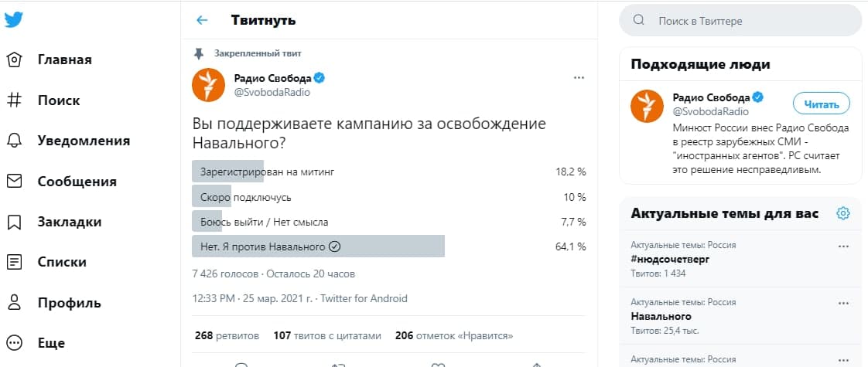
Task: Select poll option Зарегистрирован на митинг
Action: click(388, 172)
